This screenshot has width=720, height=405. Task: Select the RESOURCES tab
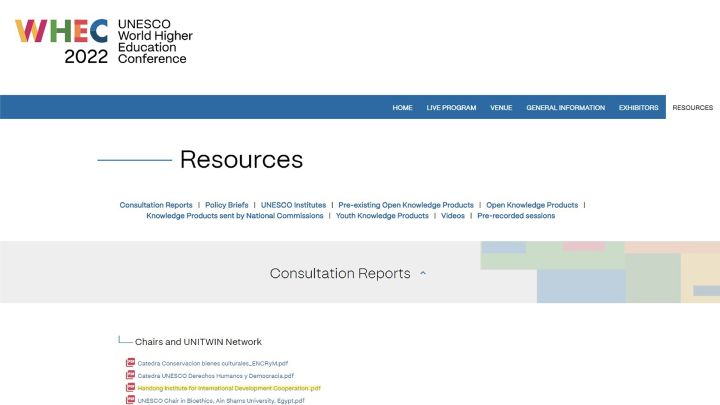692,107
